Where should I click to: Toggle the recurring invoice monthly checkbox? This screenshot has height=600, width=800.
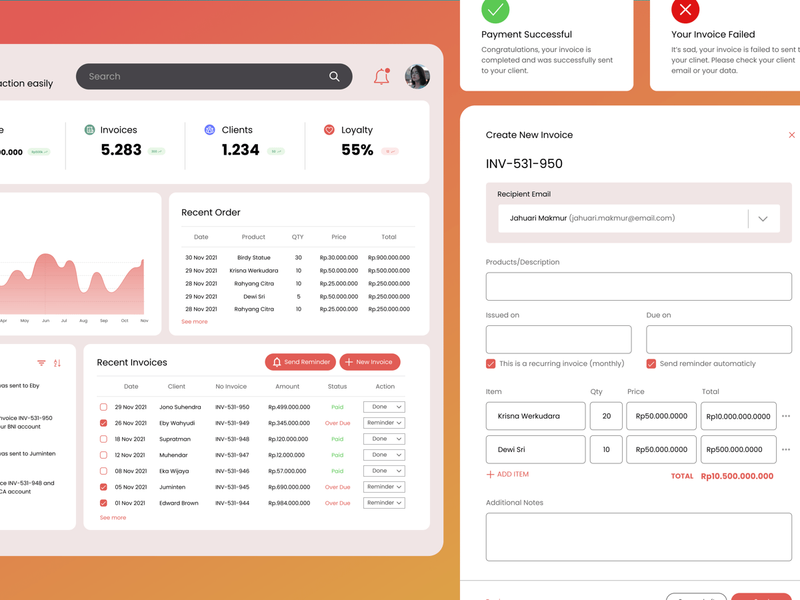(x=491, y=364)
